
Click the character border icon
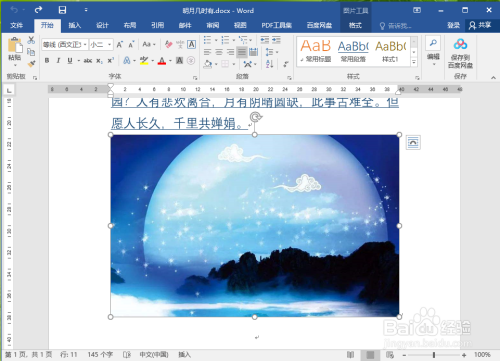(191, 44)
